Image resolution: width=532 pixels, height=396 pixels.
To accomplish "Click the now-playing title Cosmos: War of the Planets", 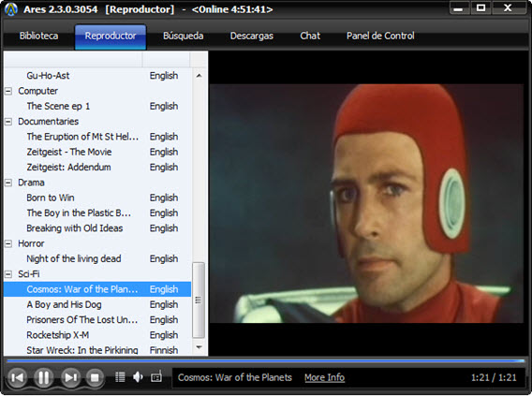I will coord(235,377).
